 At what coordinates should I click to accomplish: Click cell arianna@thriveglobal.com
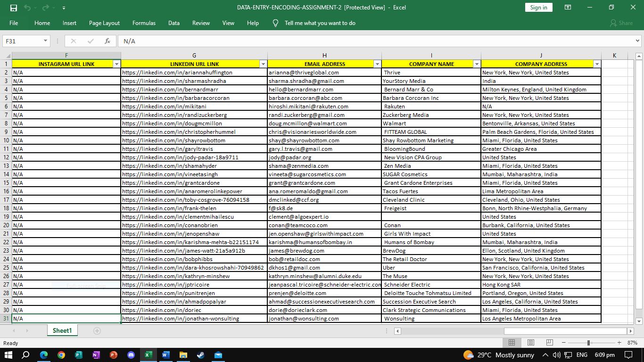(x=324, y=73)
